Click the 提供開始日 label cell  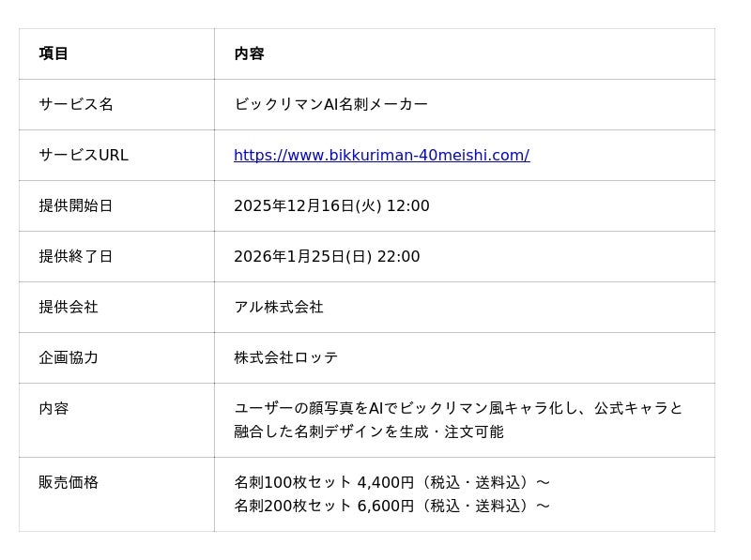[76, 206]
